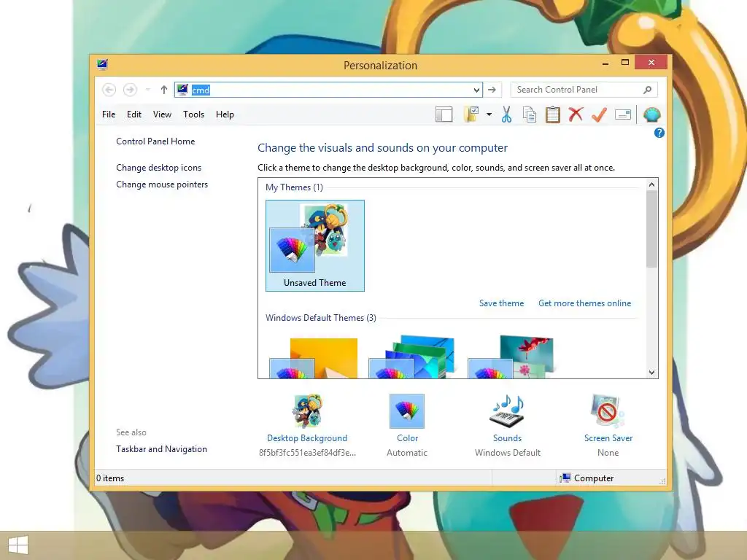Open Taskbar and Navigation link

point(161,449)
